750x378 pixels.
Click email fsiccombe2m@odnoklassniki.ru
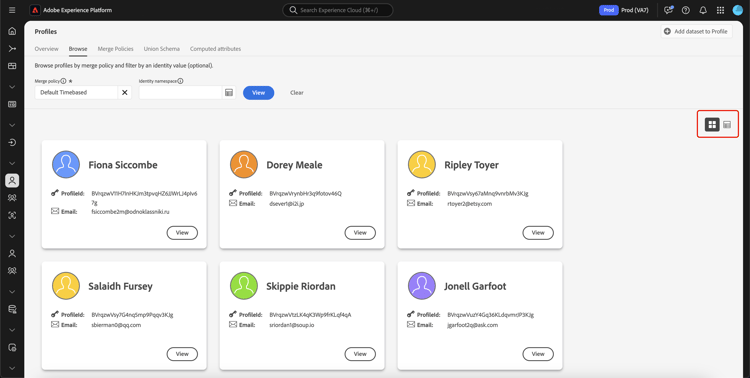131,211
